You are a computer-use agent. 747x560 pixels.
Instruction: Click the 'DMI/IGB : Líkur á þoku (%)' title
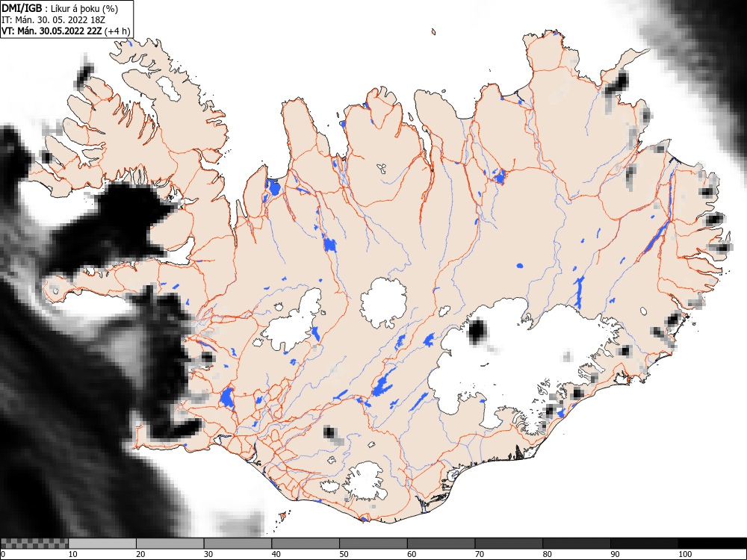[x=60, y=8]
